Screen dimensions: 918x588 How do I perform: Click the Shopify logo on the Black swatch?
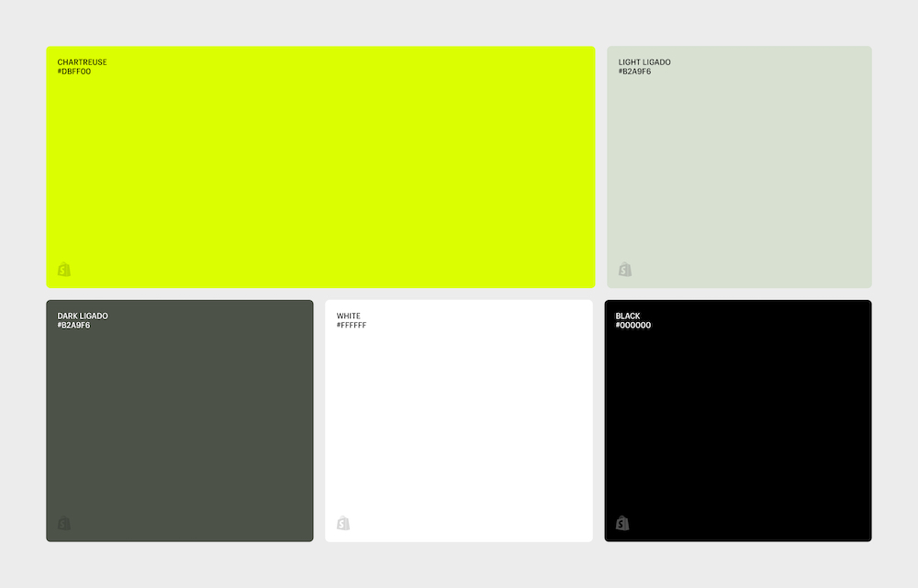click(621, 523)
